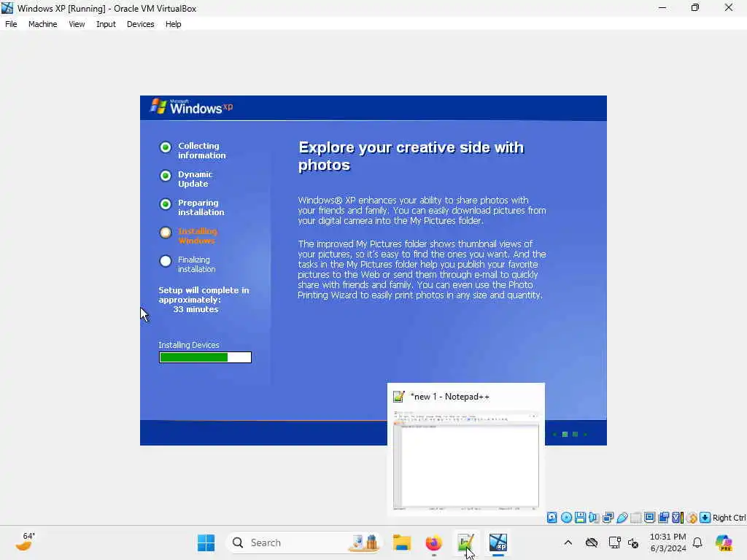Click the USB devices status icon
The height and width of the screenshot is (560, 747).
click(622, 518)
